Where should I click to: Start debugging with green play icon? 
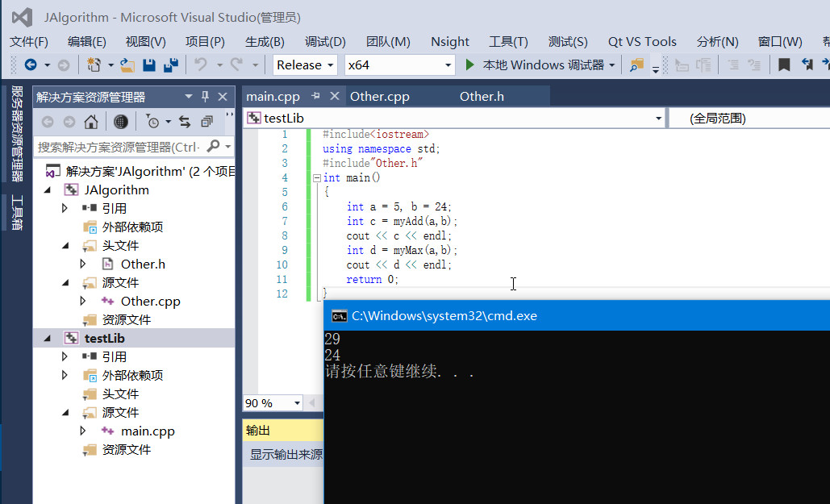[469, 65]
